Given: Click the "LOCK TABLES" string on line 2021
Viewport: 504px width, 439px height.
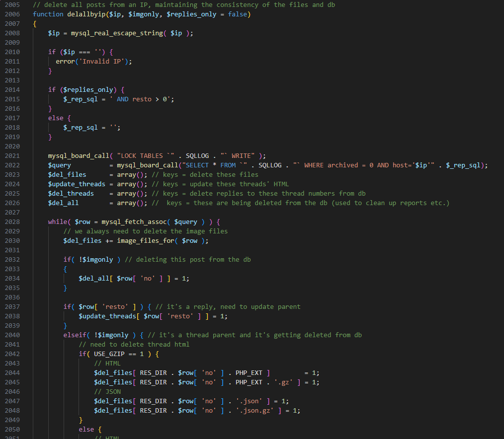Looking at the screenshot, I should (146, 156).
